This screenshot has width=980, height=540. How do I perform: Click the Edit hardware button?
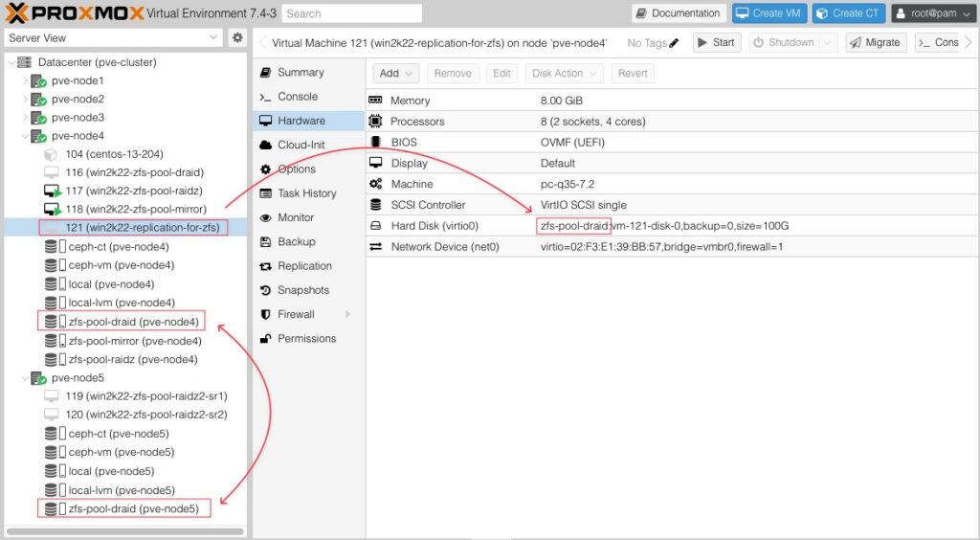[x=501, y=73]
